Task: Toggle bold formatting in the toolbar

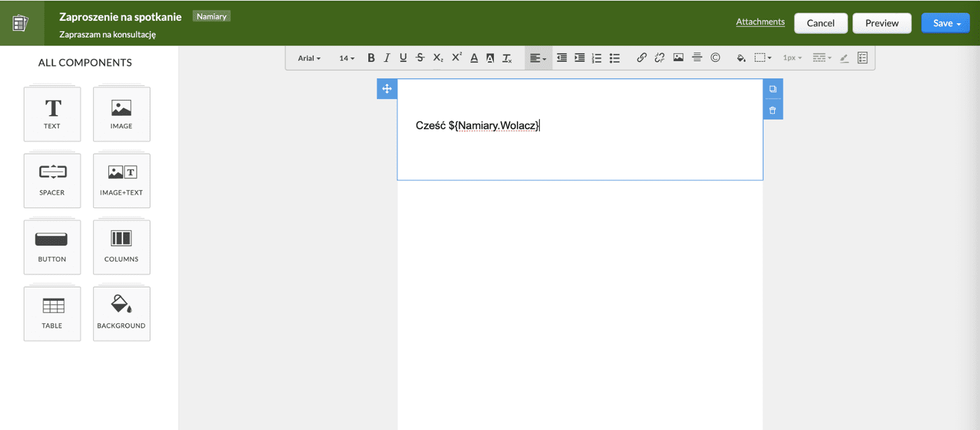Action: [x=371, y=58]
